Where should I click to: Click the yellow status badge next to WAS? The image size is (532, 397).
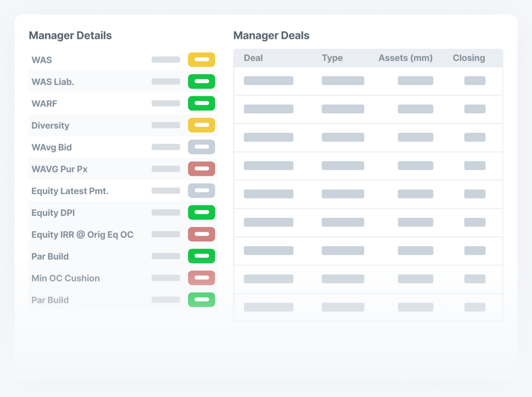point(201,60)
